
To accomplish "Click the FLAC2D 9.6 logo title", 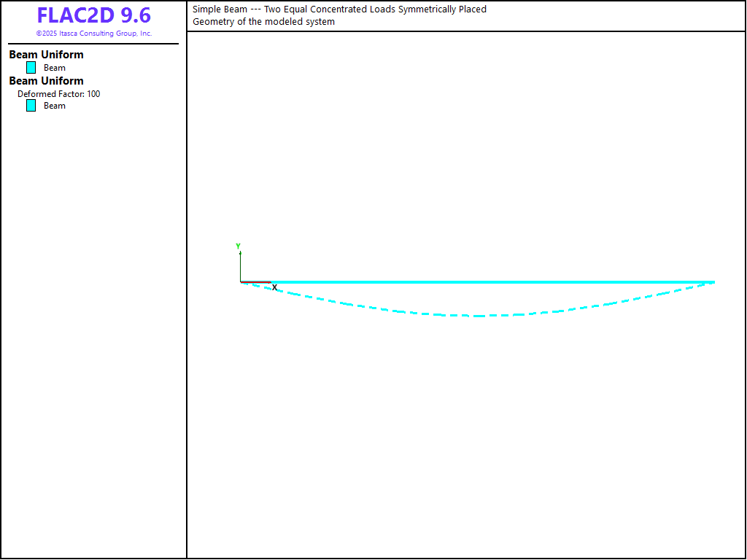I will point(93,16).
